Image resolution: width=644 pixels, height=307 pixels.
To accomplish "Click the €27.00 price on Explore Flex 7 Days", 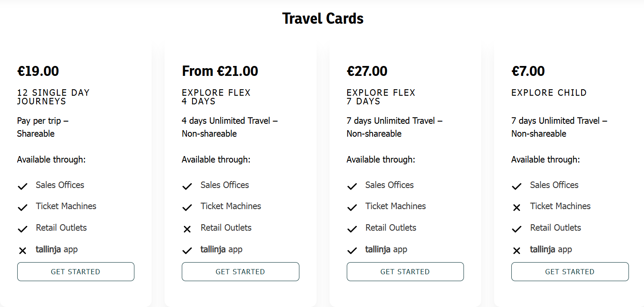I will [367, 71].
